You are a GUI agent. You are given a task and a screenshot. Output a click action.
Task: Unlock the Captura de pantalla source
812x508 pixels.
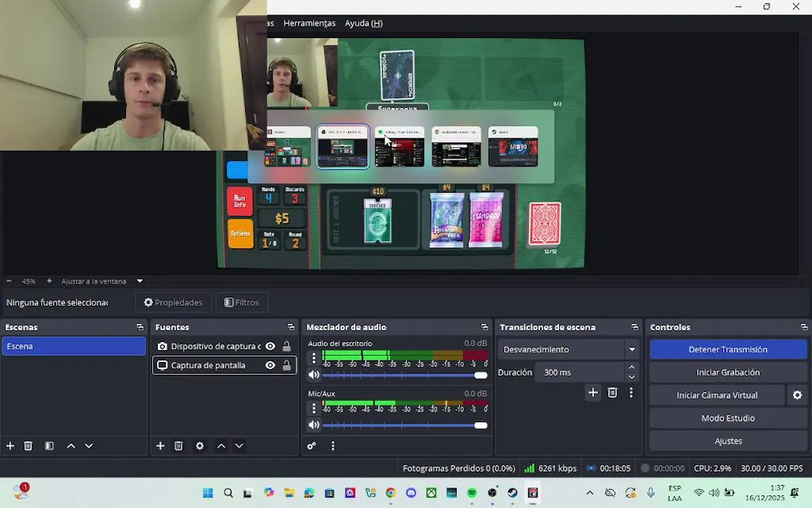[286, 365]
